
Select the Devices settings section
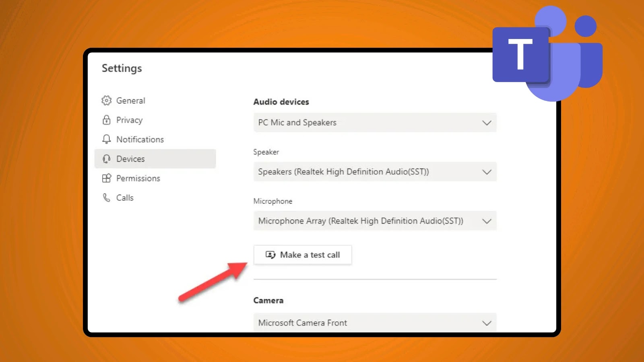[155, 159]
